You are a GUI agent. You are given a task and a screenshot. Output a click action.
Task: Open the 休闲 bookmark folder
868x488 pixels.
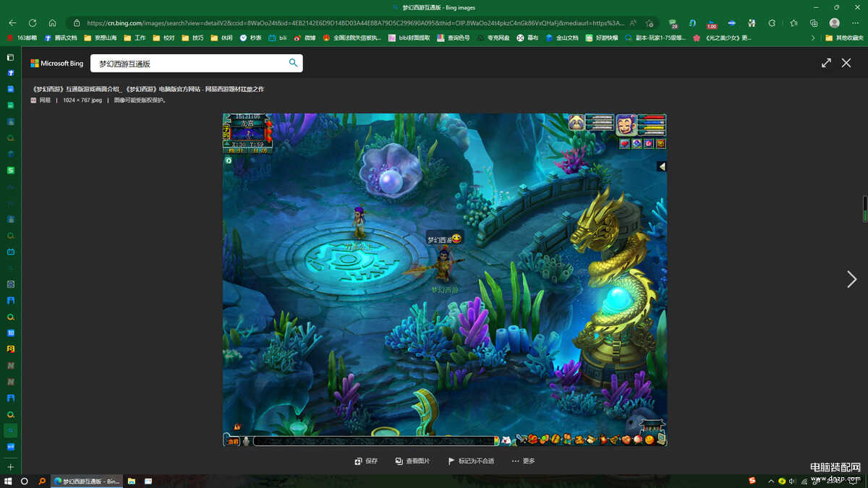(221, 38)
